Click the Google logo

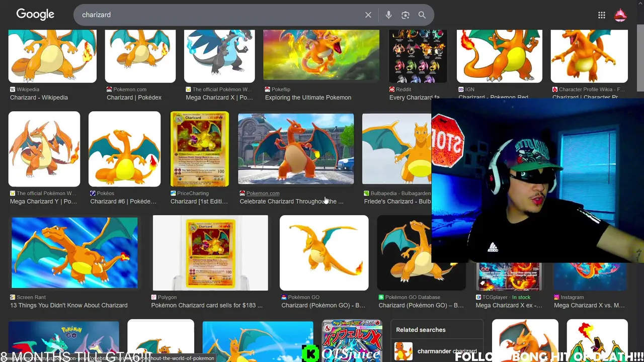click(35, 14)
